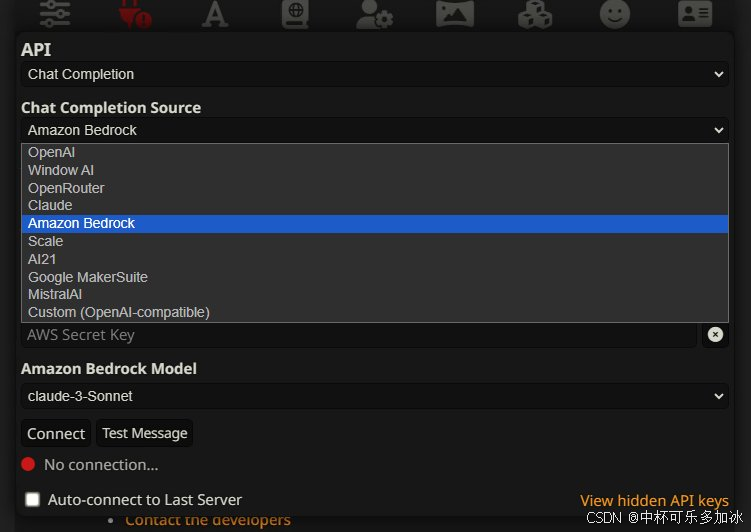
Task: Click the No connection... status text
Action: pos(101,465)
